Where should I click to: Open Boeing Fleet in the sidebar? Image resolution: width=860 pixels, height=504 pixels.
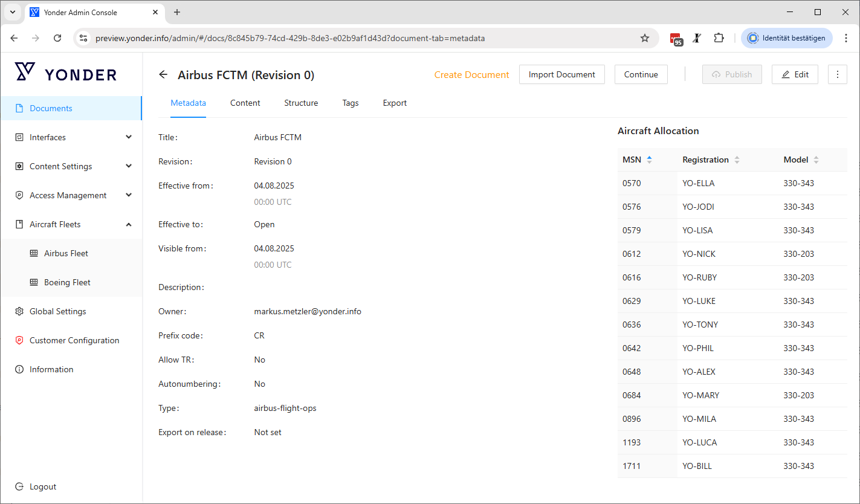point(71,282)
